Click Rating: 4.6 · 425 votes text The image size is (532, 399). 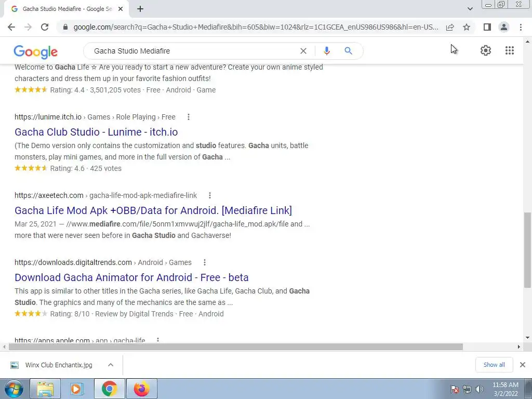click(86, 169)
